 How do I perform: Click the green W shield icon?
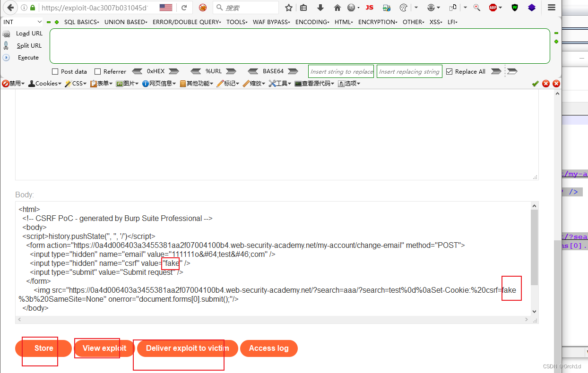(515, 8)
